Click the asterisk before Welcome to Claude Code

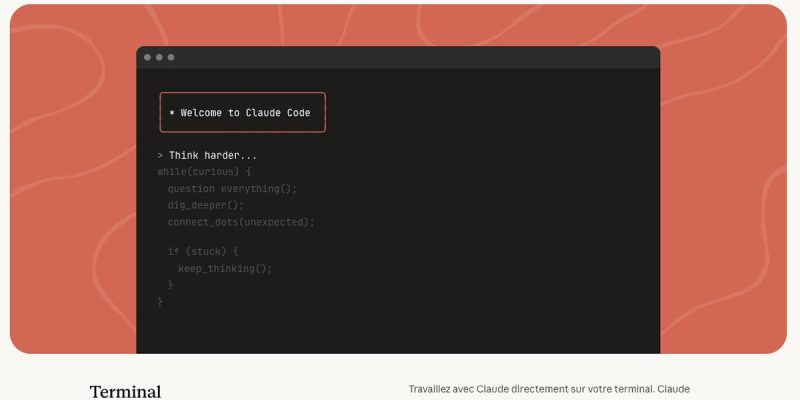[171, 113]
